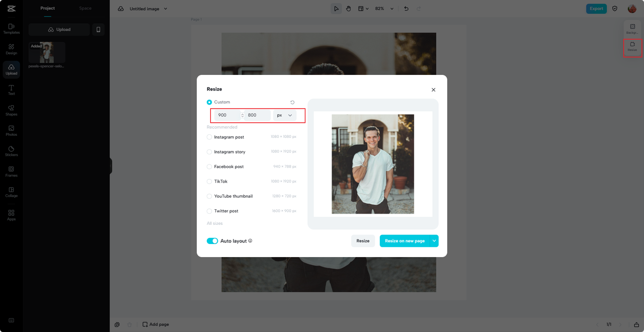
Task: Open the px unit dropdown
Action: [x=285, y=115]
